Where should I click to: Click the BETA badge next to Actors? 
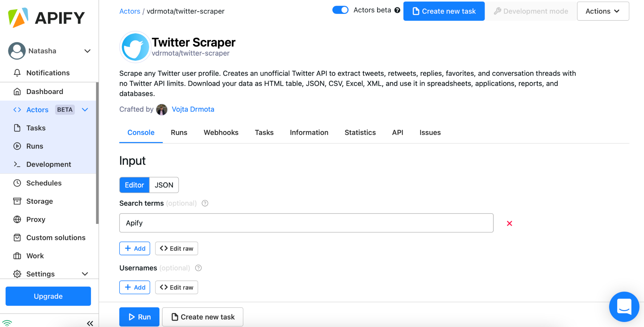[x=65, y=110]
